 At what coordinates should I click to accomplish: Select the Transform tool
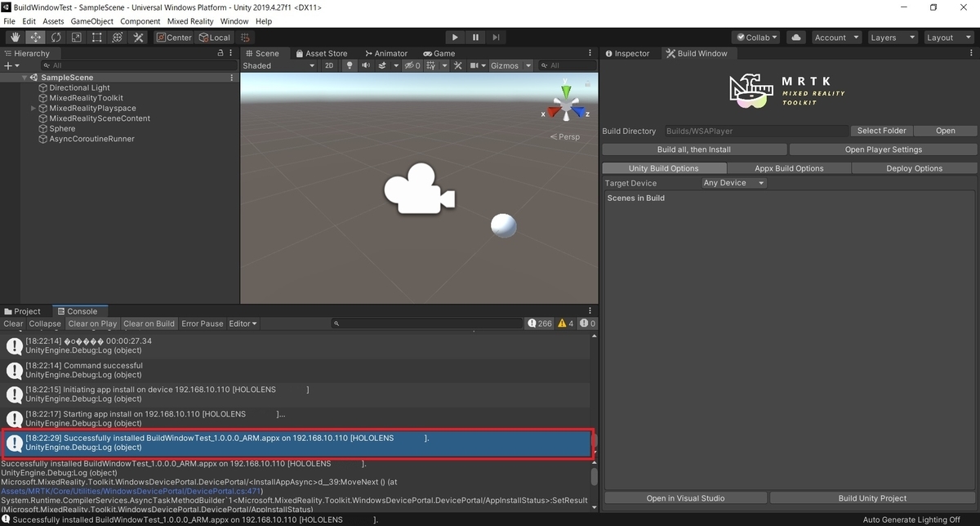(x=118, y=38)
